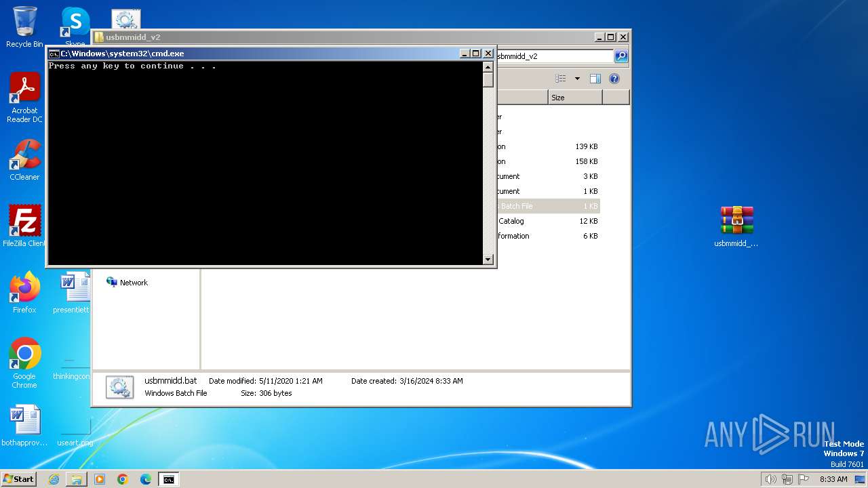Viewport: 868px width, 488px height.
Task: Click the Explorer search magnifier button
Action: 621,56
